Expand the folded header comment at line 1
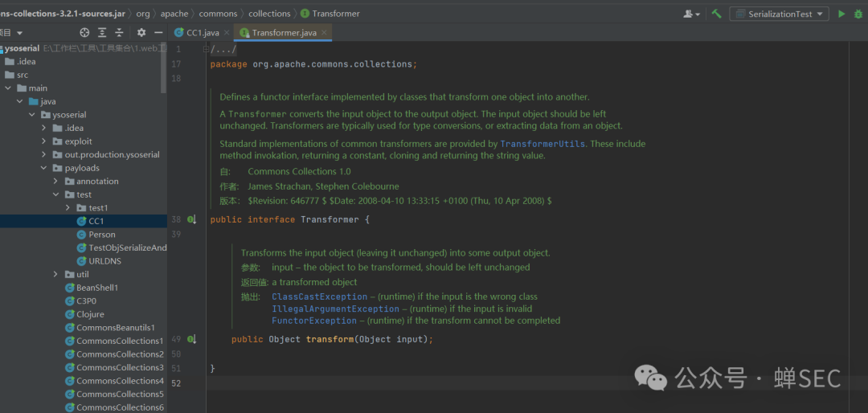This screenshot has width=868, height=413. click(223, 50)
